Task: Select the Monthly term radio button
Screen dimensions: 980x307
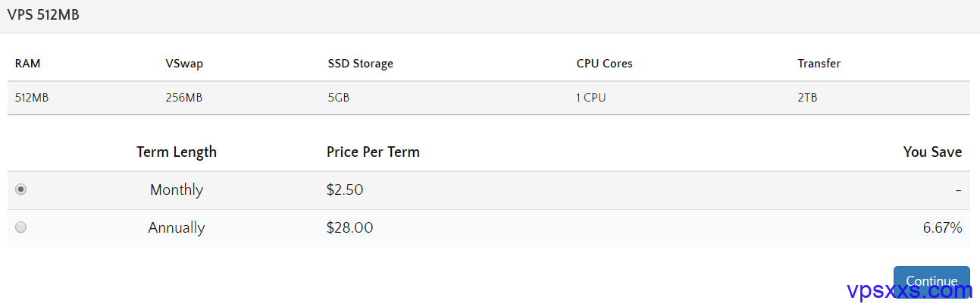Action: click(21, 190)
